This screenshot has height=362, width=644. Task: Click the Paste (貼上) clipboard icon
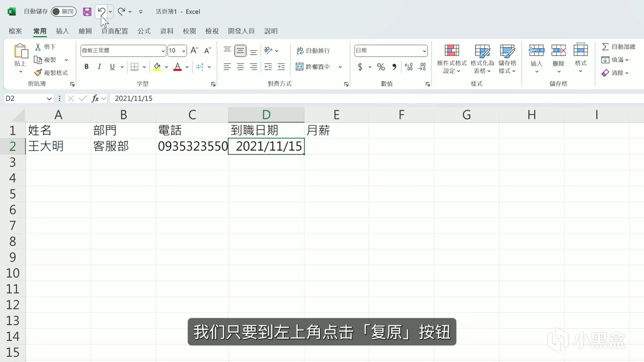tap(21, 51)
